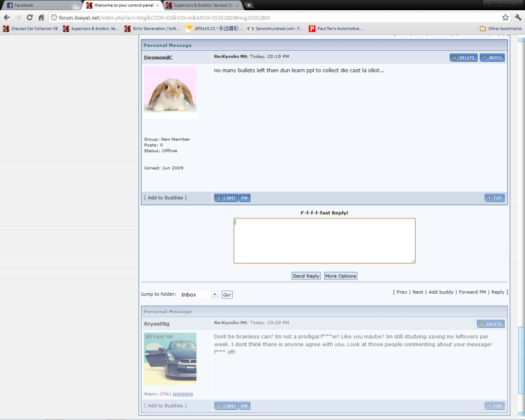Send PM to BryantNg

pyautogui.click(x=245, y=406)
